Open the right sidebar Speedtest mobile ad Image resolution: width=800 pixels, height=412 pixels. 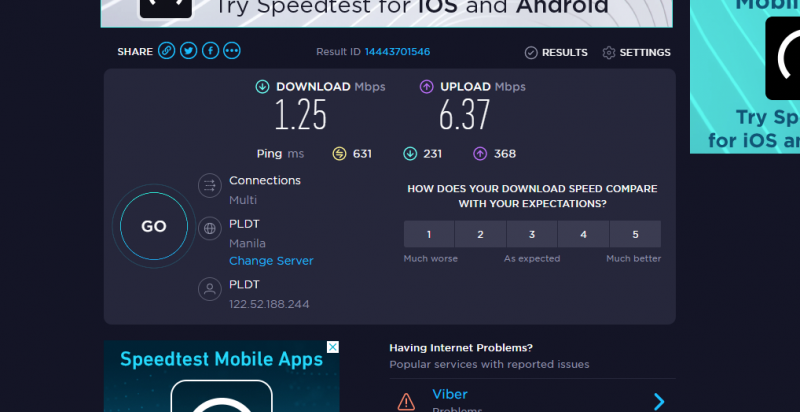click(745, 76)
